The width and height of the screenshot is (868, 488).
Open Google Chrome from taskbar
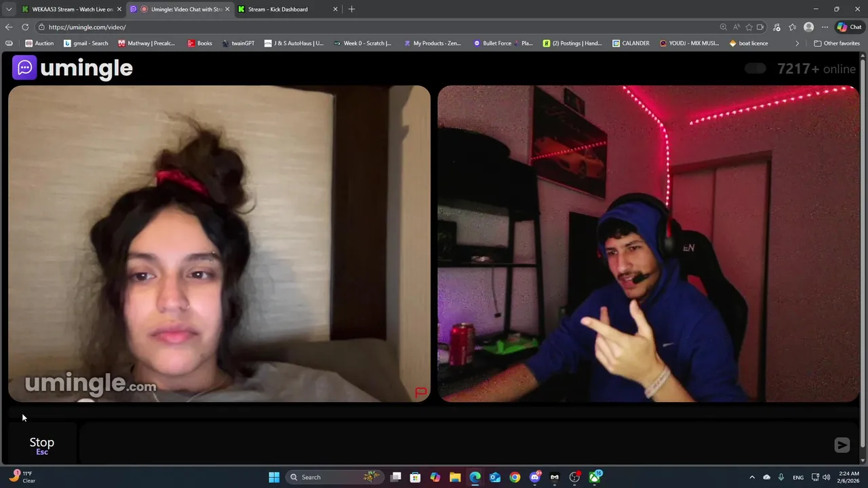(515, 477)
